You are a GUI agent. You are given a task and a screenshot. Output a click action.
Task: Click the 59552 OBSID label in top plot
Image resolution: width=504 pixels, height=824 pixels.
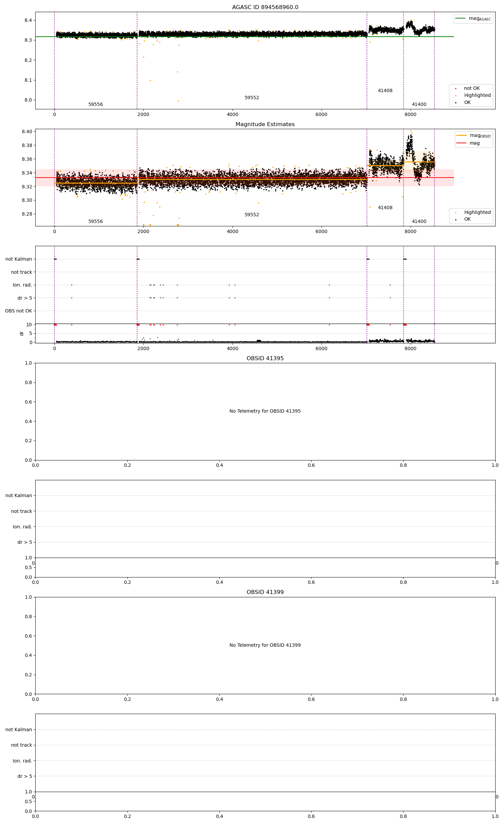[x=252, y=98]
